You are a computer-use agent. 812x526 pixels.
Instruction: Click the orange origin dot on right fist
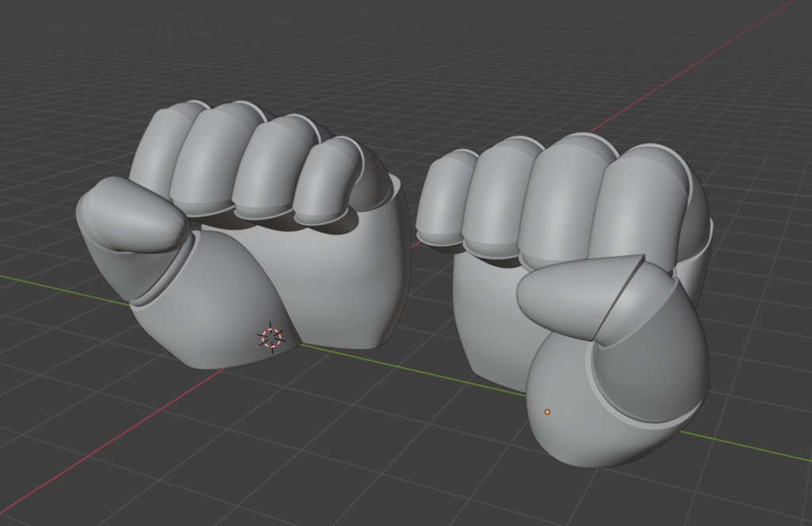[547, 412]
